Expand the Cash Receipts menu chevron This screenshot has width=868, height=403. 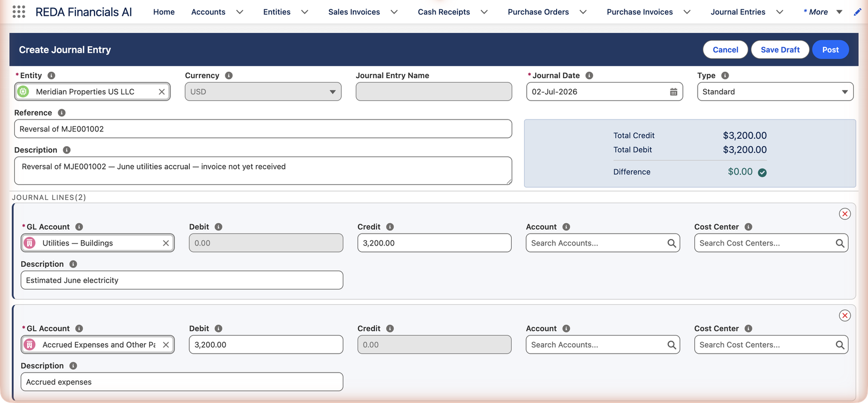tap(484, 12)
